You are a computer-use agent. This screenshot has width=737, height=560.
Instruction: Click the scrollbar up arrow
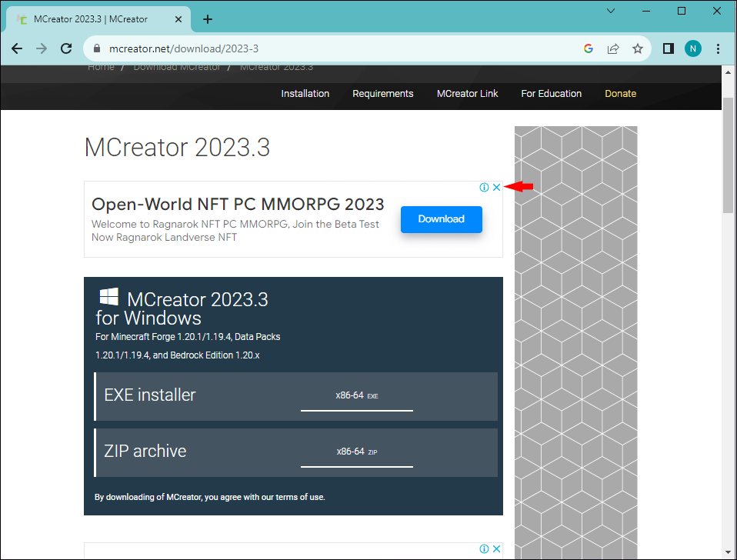point(728,72)
